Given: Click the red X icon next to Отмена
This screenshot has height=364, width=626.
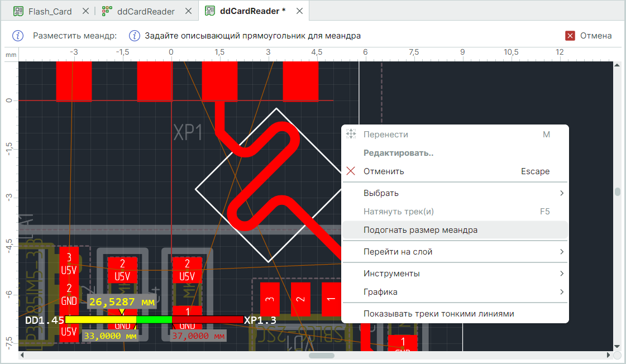Looking at the screenshot, I should click(x=570, y=36).
